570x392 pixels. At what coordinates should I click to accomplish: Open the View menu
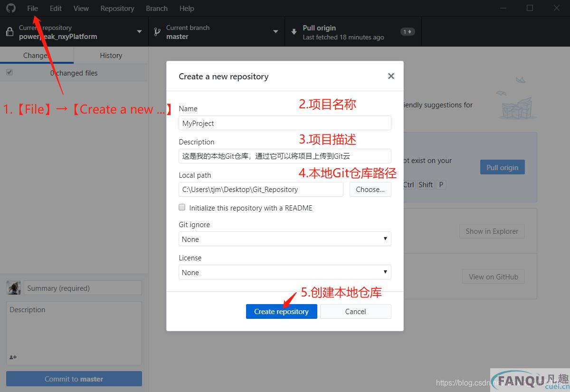(81, 8)
